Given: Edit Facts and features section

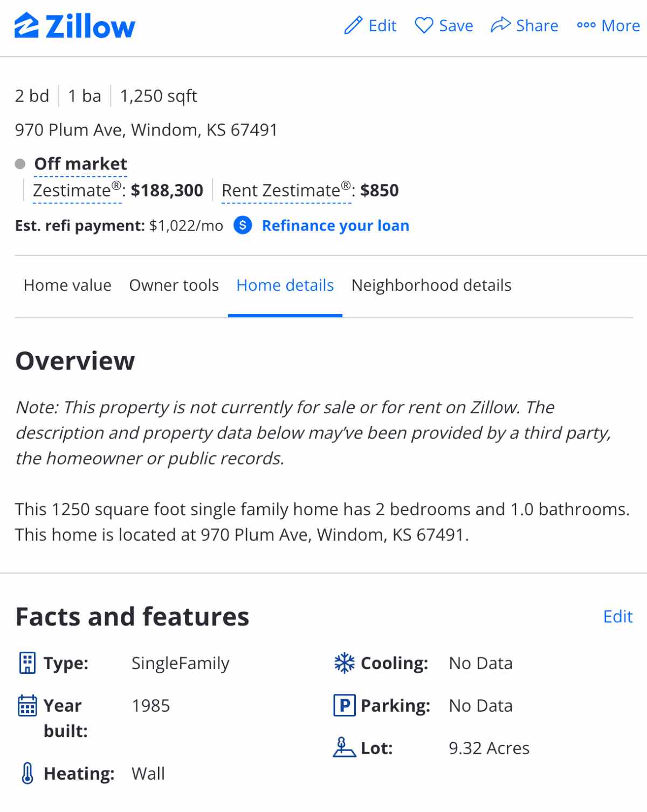Looking at the screenshot, I should [x=617, y=616].
